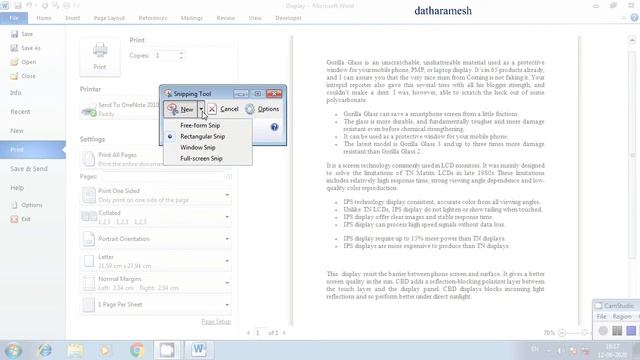Click the Exit icon in Word sidebar

point(15,219)
